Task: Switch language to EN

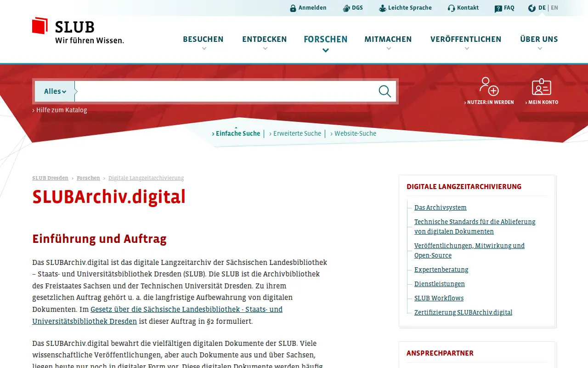Action: coord(554,8)
